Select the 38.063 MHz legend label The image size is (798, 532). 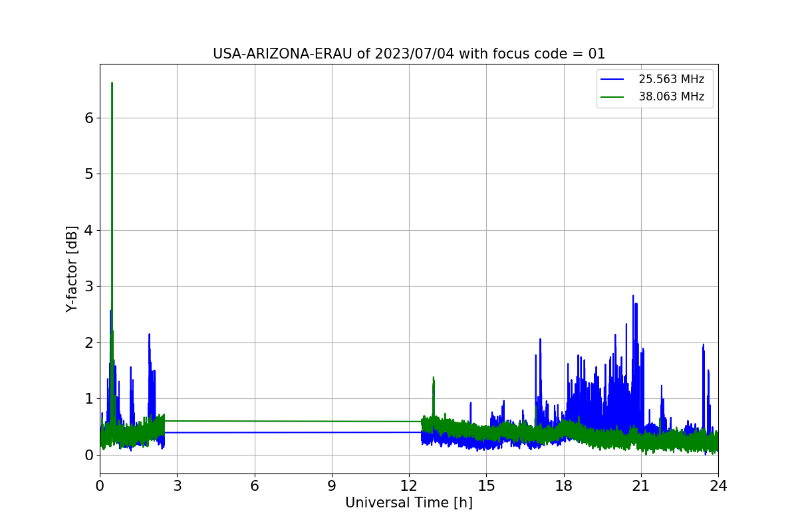[x=671, y=96]
